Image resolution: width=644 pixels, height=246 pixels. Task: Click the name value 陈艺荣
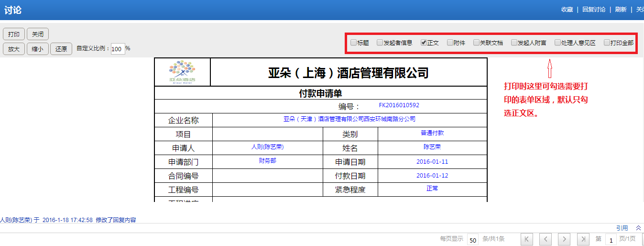point(432,146)
